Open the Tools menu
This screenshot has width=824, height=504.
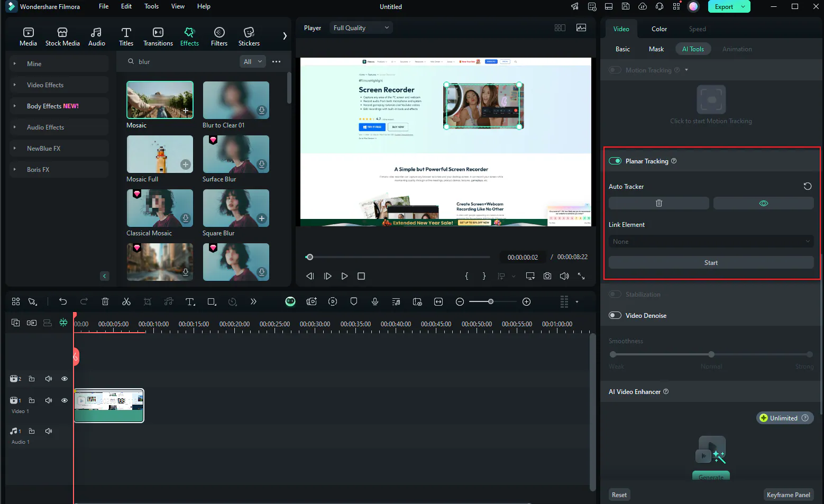pyautogui.click(x=151, y=6)
